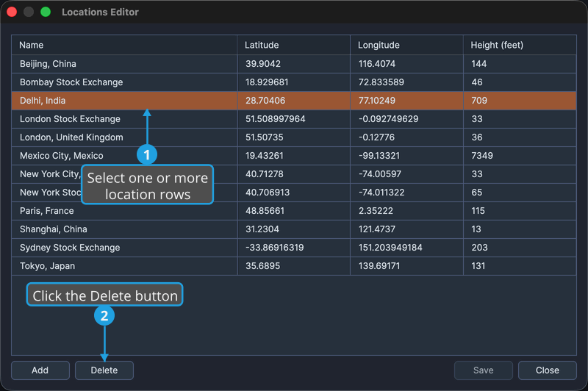Click height value 13

click(476, 229)
